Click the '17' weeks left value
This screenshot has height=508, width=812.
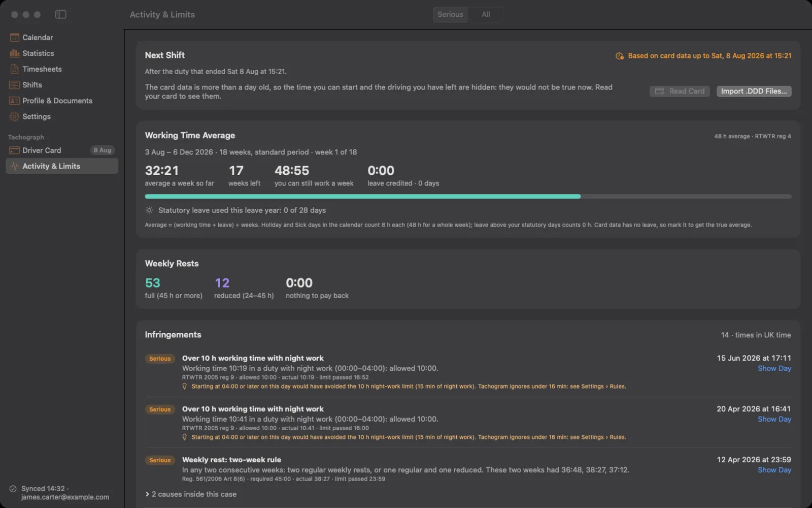[236, 171]
